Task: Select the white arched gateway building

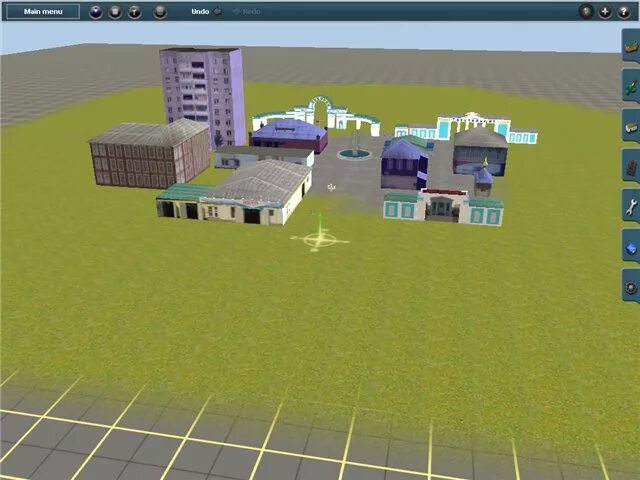Action: point(322,113)
